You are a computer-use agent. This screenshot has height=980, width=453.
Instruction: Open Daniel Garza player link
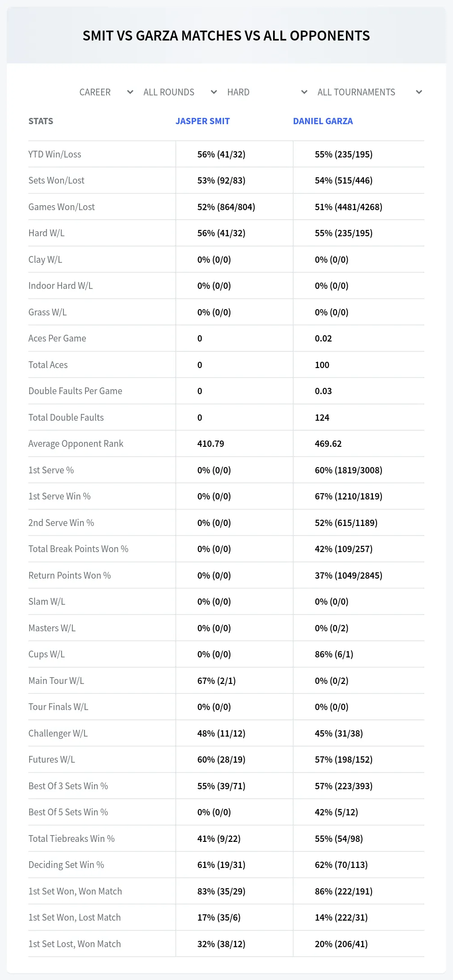coord(323,121)
